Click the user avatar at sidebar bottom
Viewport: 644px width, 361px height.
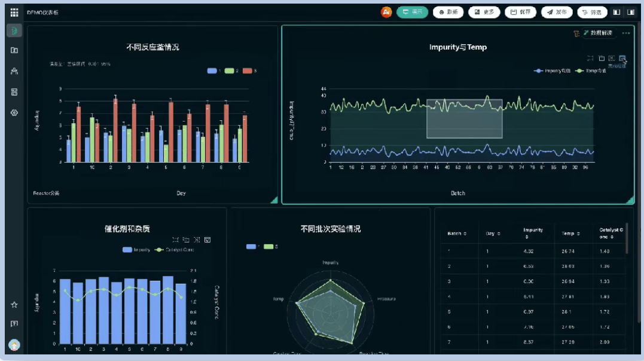pos(14,345)
